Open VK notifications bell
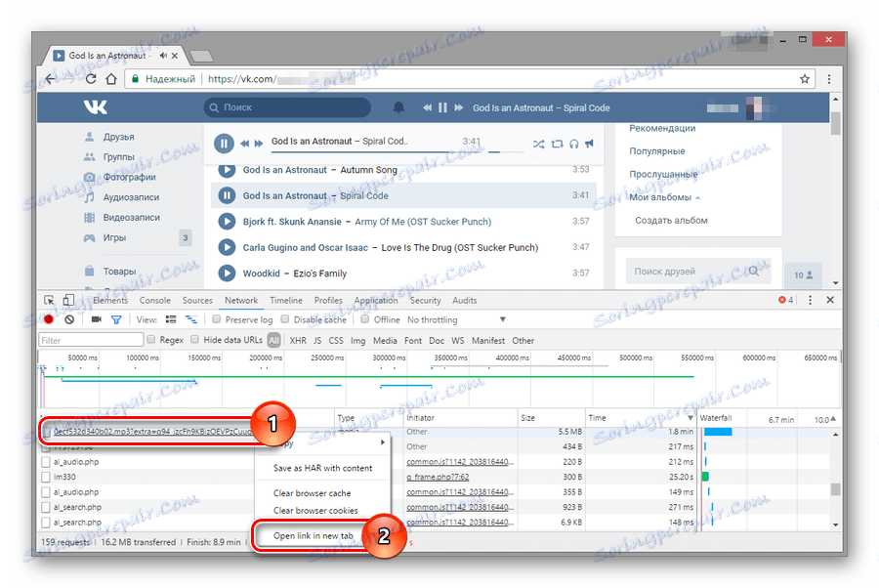879x588 pixels. click(x=398, y=107)
